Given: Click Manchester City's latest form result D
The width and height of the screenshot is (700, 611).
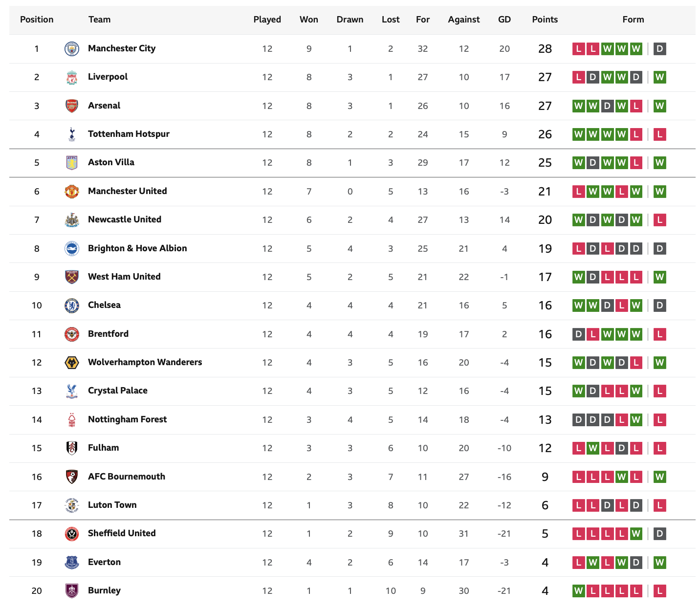Looking at the screenshot, I should pos(659,48).
